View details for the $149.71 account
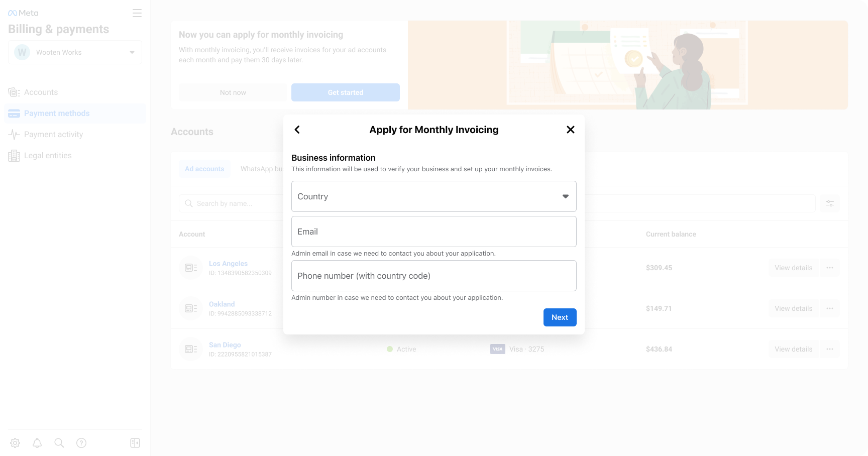Screen dimensions: 868x456 794,308
